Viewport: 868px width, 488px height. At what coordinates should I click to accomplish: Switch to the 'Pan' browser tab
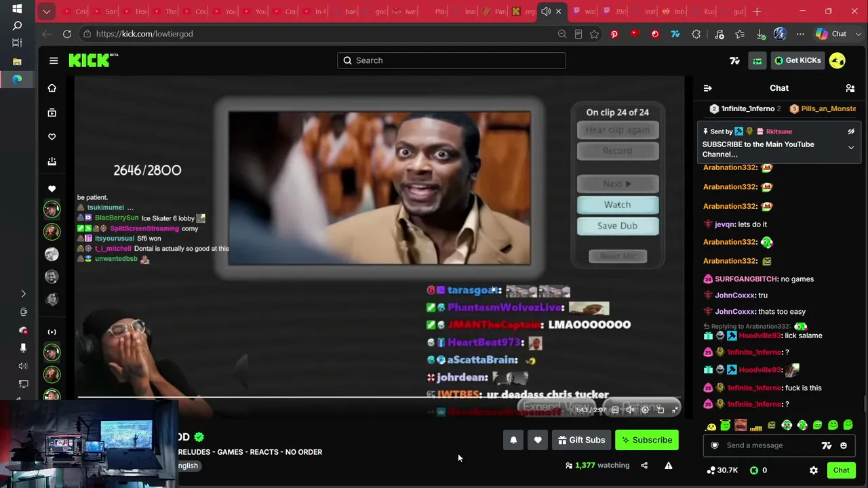[494, 12]
